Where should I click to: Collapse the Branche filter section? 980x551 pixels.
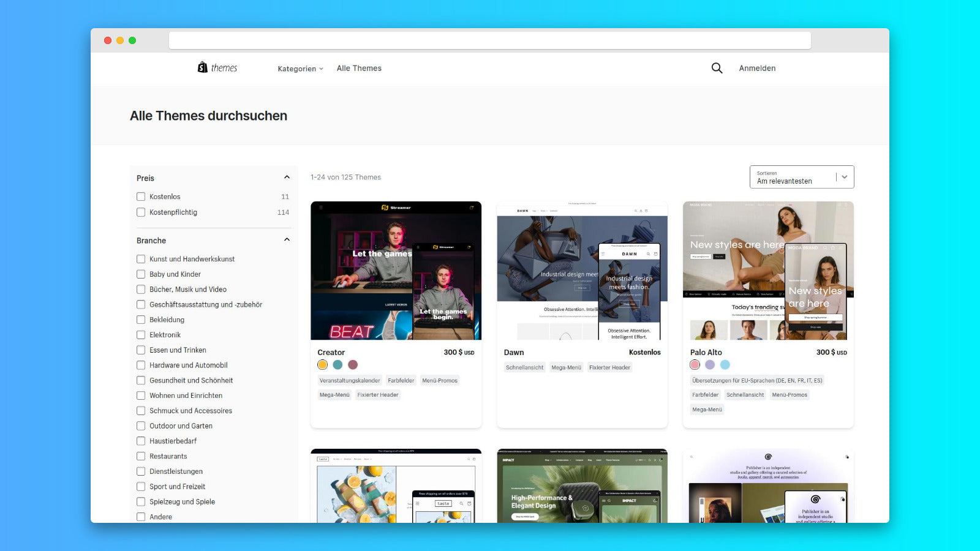pyautogui.click(x=287, y=240)
